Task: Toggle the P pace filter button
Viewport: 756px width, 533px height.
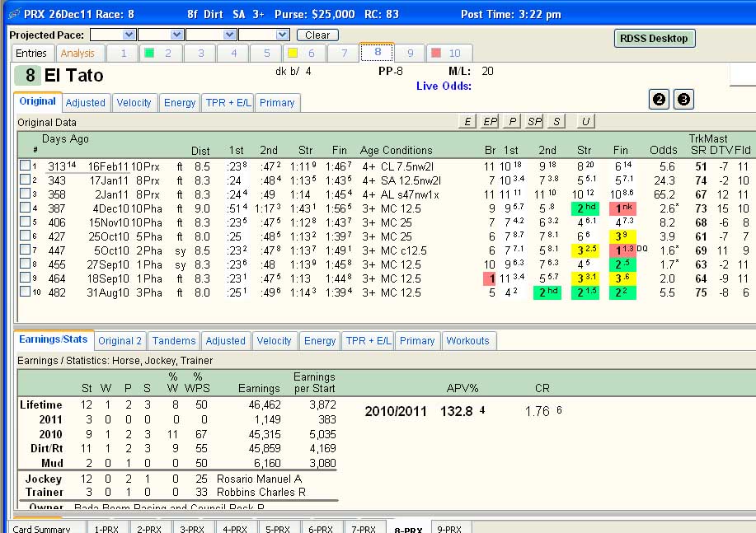Action: (512, 121)
